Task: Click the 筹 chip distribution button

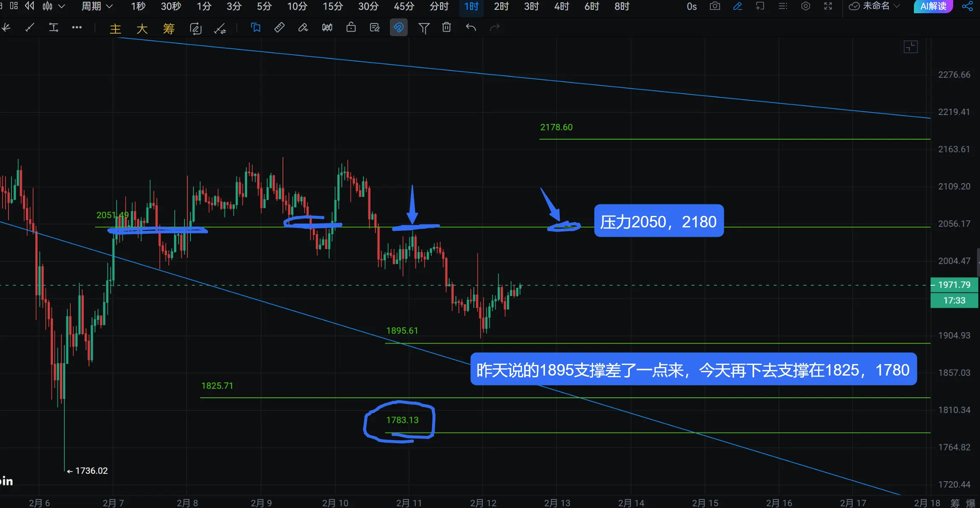Action: (x=169, y=28)
